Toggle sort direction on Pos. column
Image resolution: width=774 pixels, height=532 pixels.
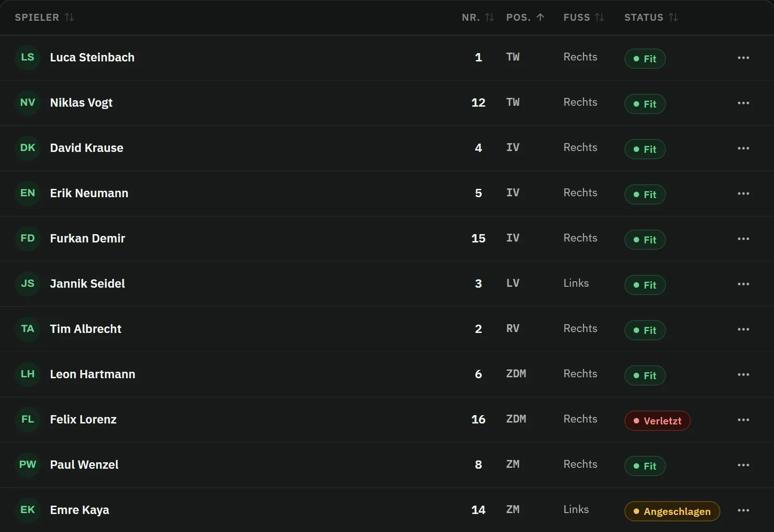[x=525, y=18]
